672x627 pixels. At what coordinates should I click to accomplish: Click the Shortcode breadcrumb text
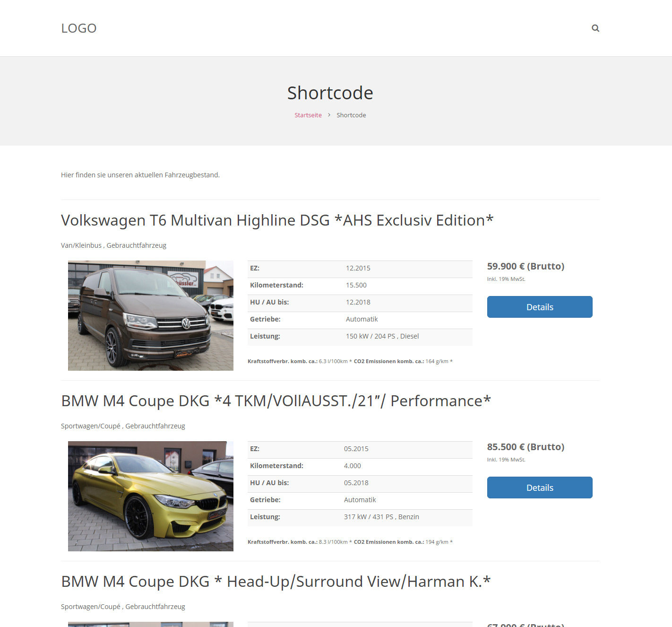pos(351,115)
